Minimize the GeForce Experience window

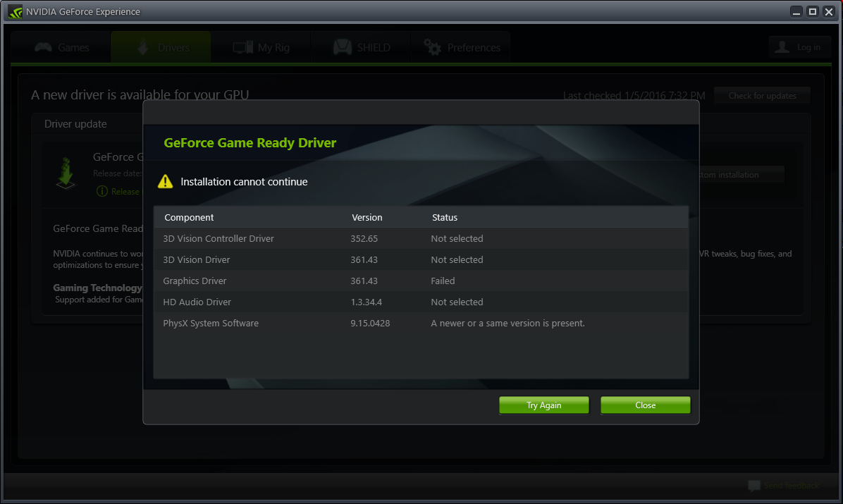click(796, 12)
